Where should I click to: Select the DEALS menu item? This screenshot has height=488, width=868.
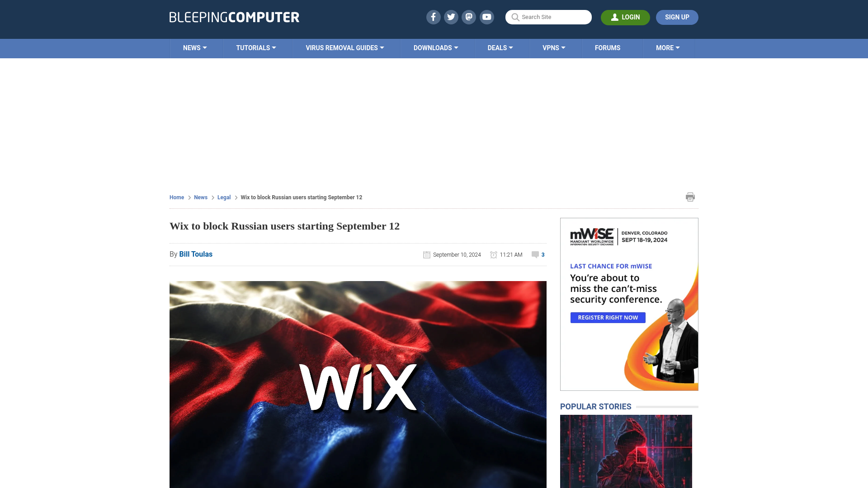(500, 47)
